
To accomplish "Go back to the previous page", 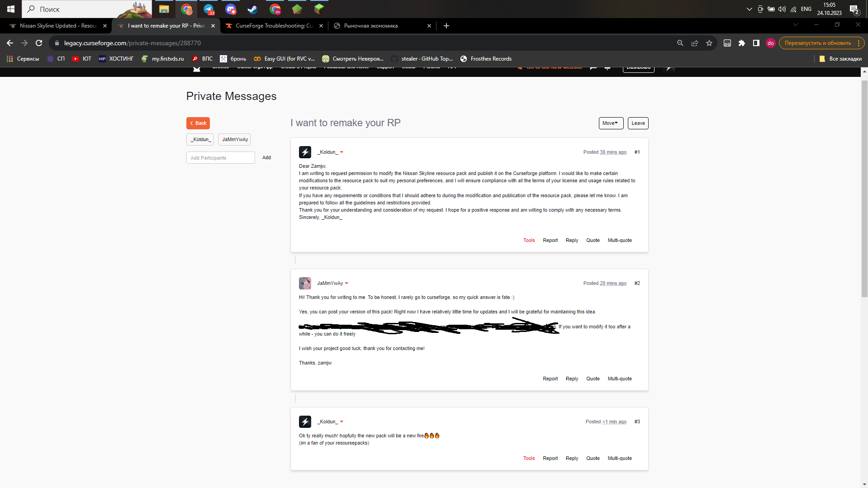I will 10,43.
